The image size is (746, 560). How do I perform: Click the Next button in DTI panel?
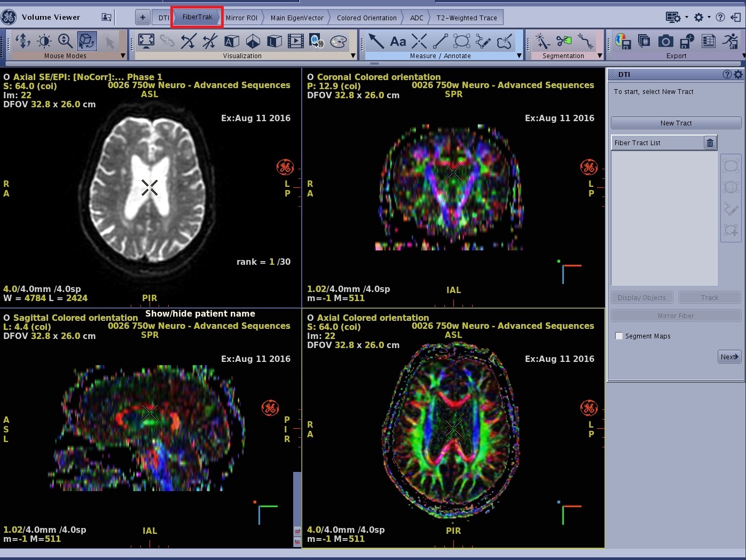729,357
